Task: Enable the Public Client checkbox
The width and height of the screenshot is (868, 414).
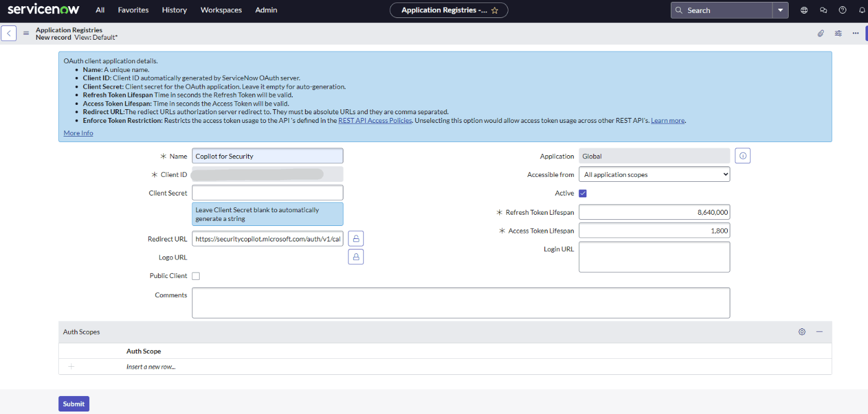Action: (196, 276)
